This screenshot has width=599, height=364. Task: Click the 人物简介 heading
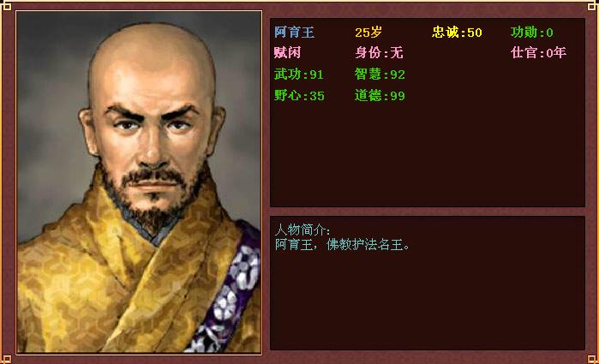coord(302,230)
